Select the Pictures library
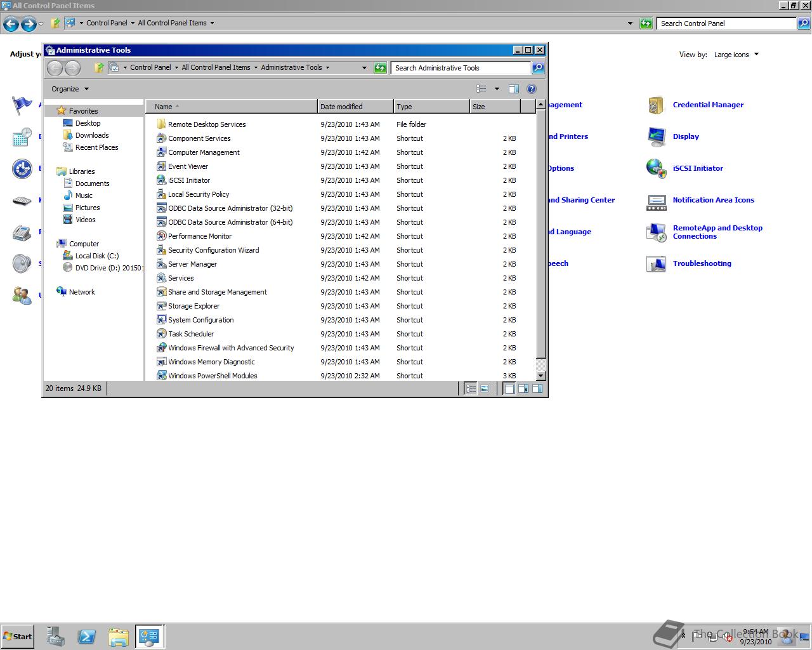Image resolution: width=812 pixels, height=650 pixels. tap(88, 208)
